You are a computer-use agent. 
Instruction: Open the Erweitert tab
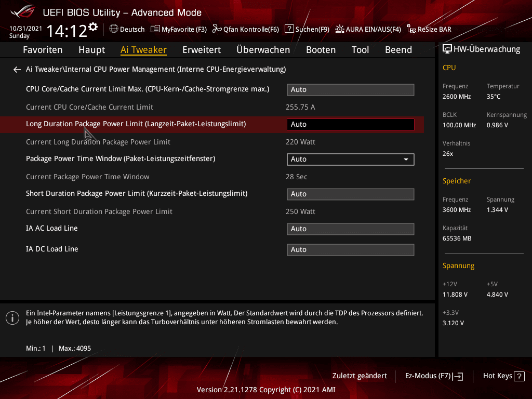pos(202,50)
